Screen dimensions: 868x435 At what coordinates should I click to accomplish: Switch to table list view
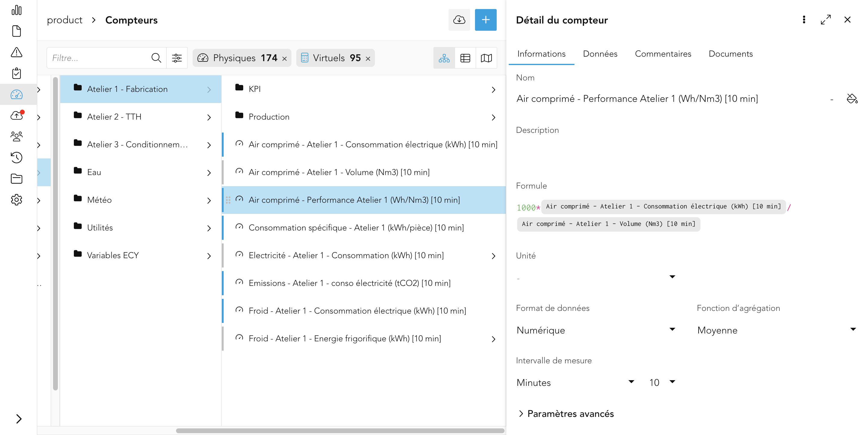(x=465, y=58)
